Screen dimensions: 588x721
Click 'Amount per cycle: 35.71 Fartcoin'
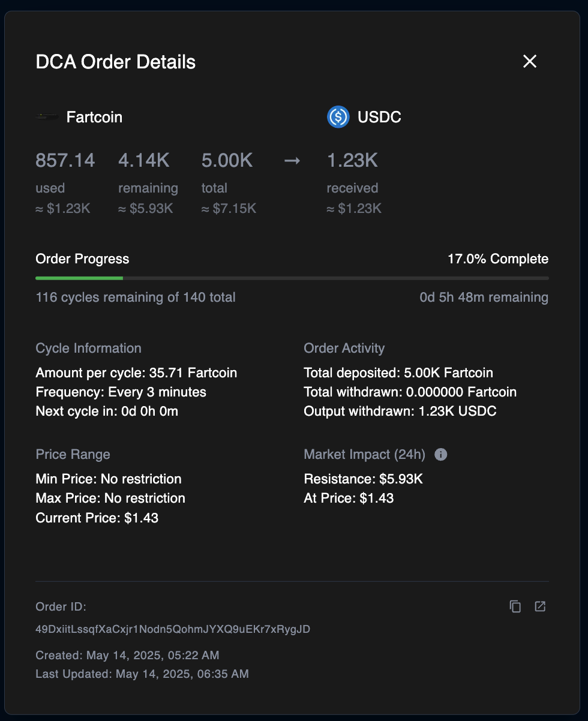click(x=136, y=373)
